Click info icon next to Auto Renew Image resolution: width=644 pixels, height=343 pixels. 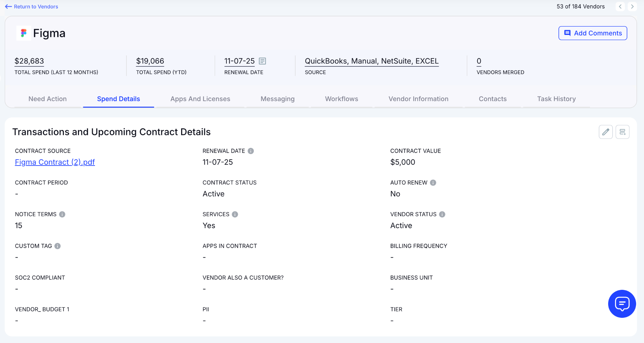click(433, 183)
